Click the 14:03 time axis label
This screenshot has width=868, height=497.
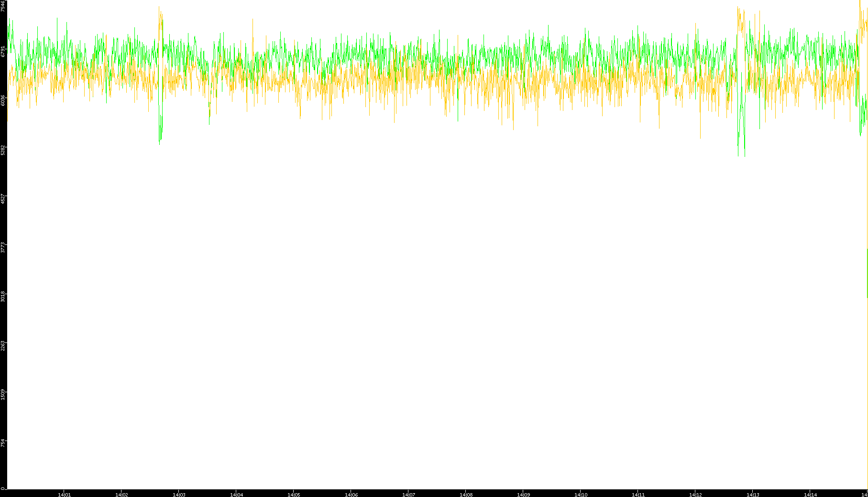[179, 494]
